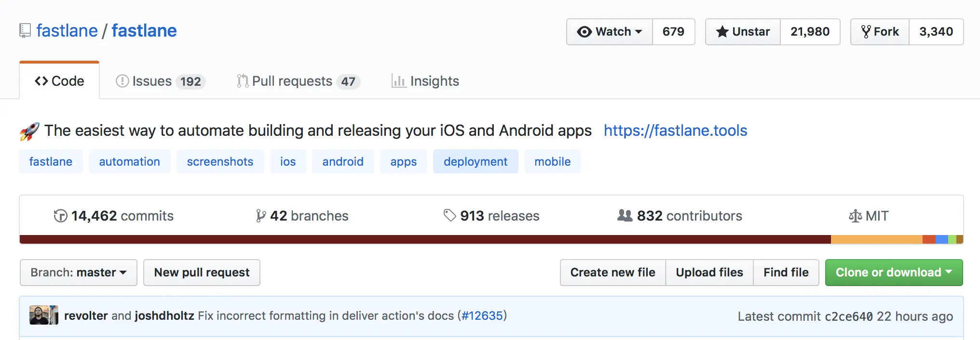The height and width of the screenshot is (340, 980).
Task: Click the releases tag icon
Action: point(449,215)
